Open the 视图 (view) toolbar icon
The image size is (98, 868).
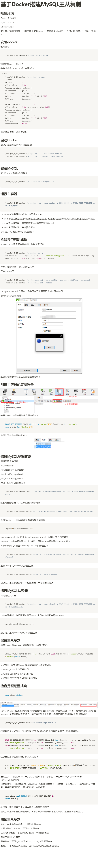[x=34, y=392]
